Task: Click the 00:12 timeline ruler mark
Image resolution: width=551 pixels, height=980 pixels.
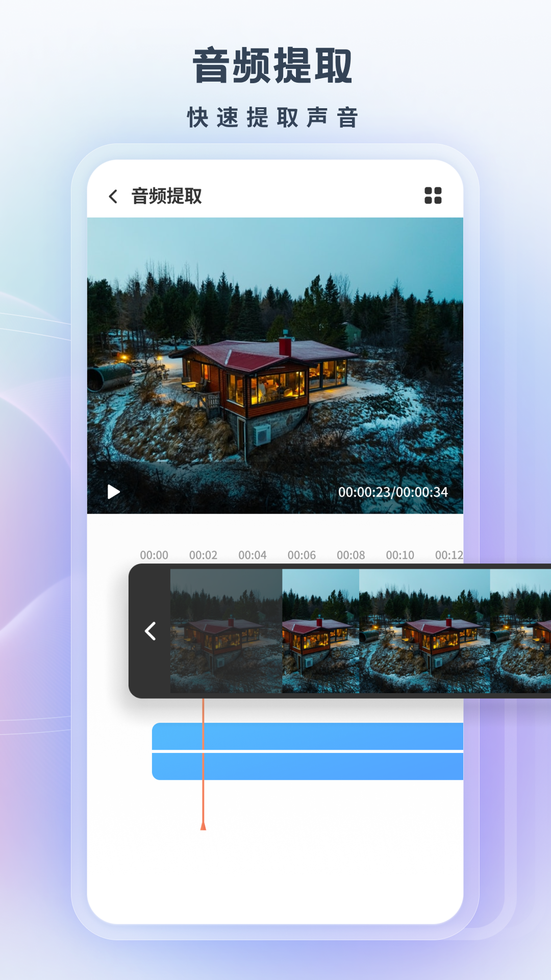Action: click(x=449, y=555)
